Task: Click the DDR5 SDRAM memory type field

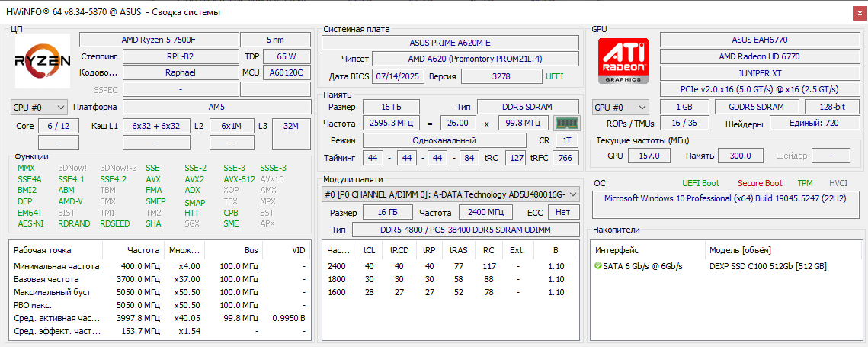Action: coord(527,107)
